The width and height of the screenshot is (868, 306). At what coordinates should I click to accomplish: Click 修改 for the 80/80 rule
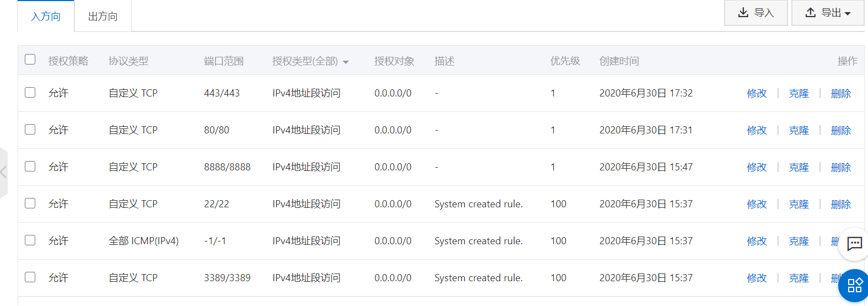click(x=757, y=131)
